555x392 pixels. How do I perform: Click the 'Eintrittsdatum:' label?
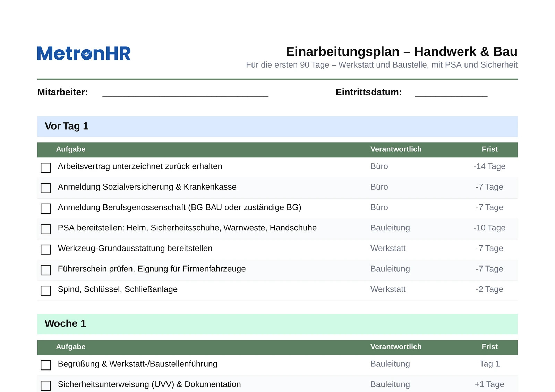click(369, 92)
